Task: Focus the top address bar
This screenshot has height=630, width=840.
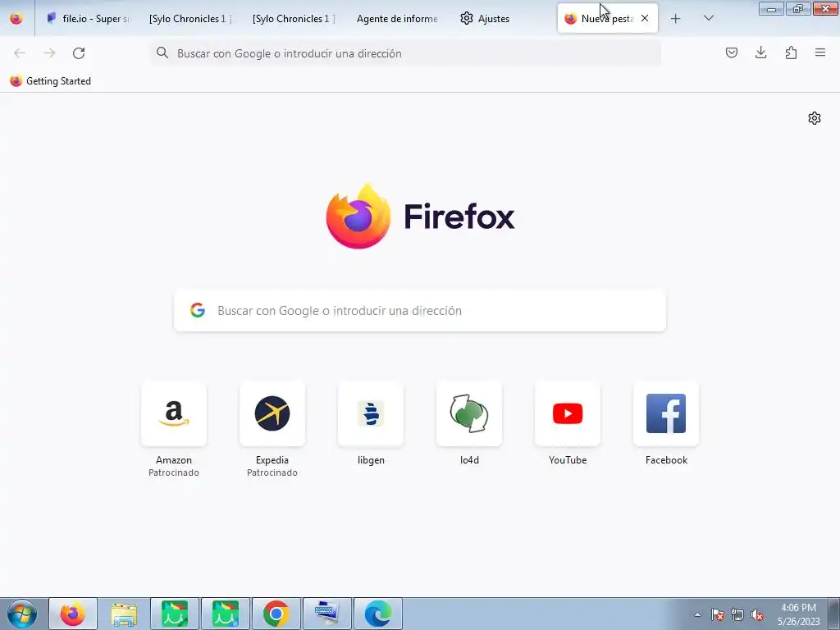Action: pyautogui.click(x=406, y=53)
